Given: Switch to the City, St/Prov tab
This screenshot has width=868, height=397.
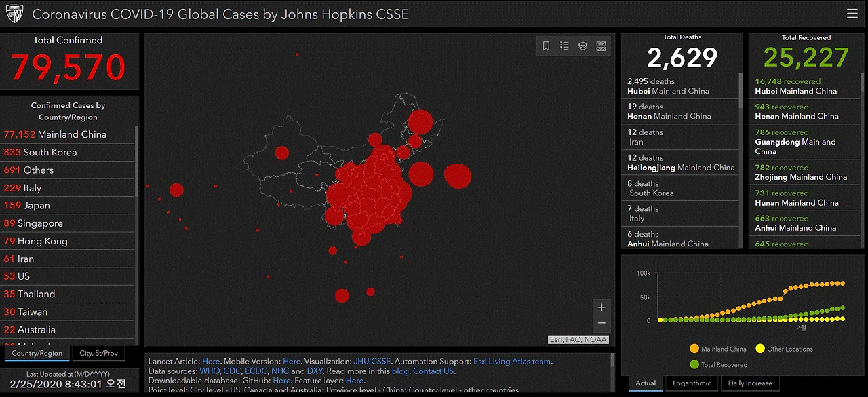Looking at the screenshot, I should pos(99,353).
